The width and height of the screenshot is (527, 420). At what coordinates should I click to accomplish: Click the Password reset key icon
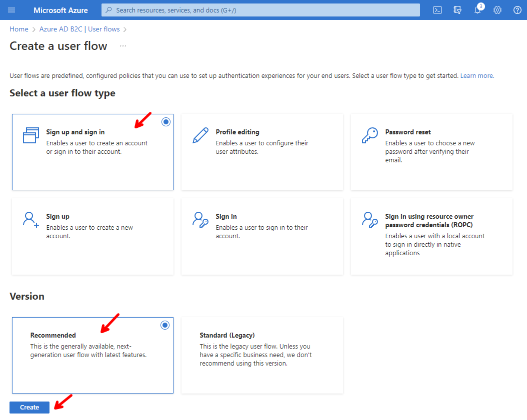(369, 135)
